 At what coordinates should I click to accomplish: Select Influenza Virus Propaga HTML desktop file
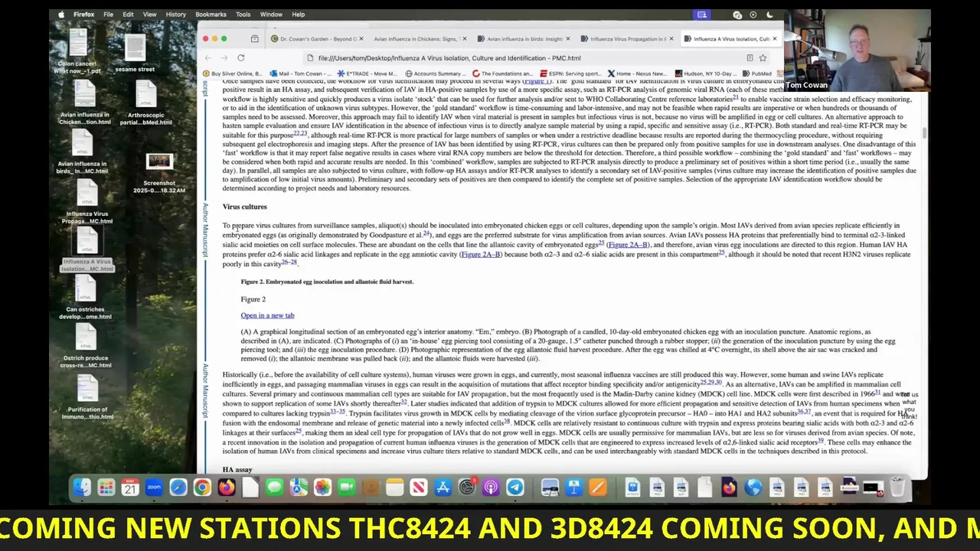(87, 202)
